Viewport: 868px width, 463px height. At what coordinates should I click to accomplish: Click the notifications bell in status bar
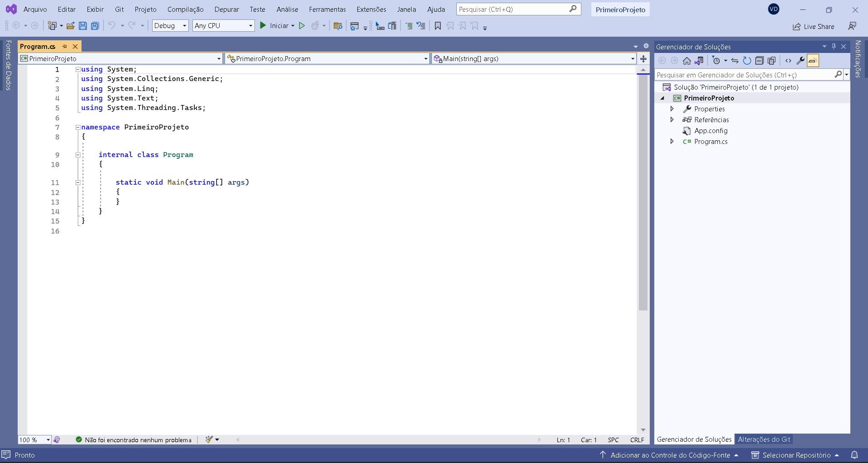[854, 455]
